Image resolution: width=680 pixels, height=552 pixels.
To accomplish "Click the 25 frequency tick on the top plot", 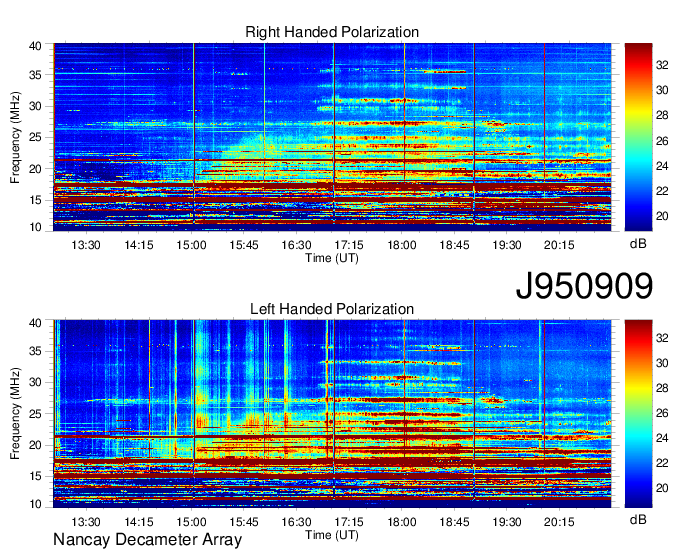I will pyautogui.click(x=35, y=137).
